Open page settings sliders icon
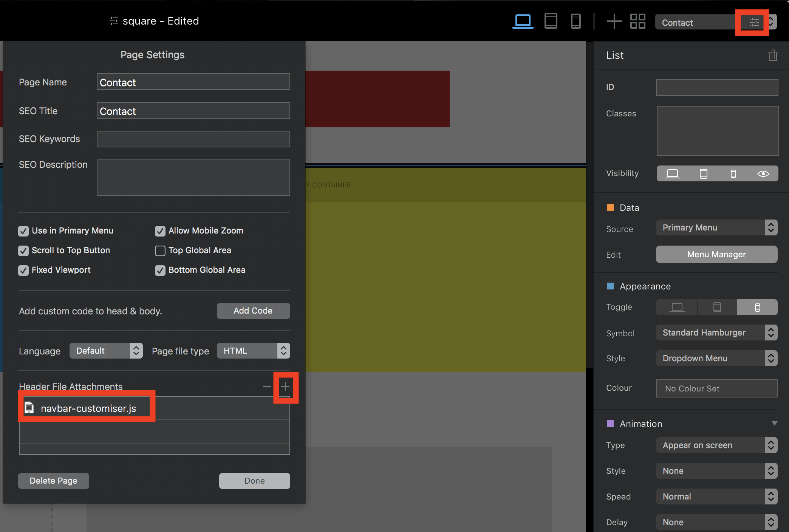789x532 pixels. [753, 22]
